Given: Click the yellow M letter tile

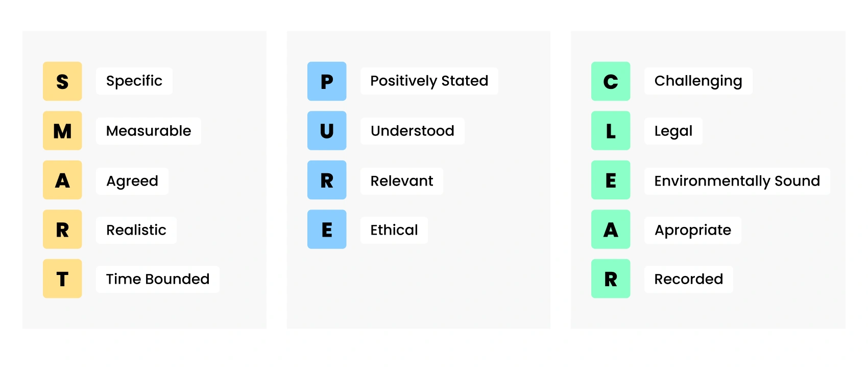Looking at the screenshot, I should coord(62,131).
